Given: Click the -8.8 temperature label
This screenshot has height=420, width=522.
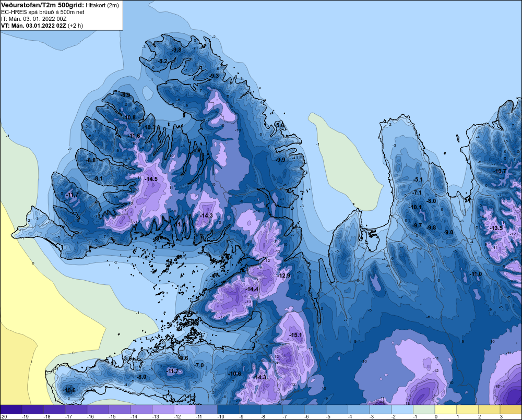Looking at the screenshot, I should tap(90, 160).
